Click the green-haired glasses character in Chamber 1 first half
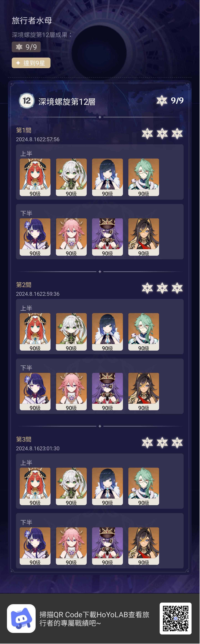This screenshot has height=644, width=200. pos(144,177)
